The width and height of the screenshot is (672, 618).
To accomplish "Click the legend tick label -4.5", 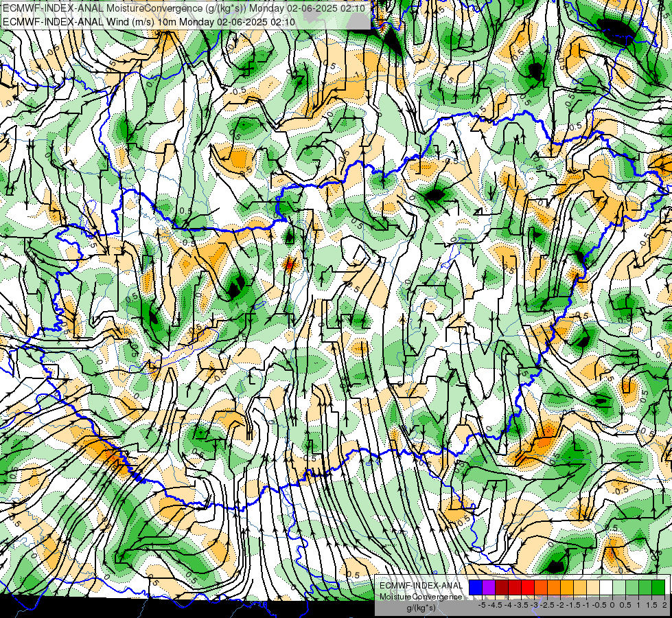I will [496, 605].
